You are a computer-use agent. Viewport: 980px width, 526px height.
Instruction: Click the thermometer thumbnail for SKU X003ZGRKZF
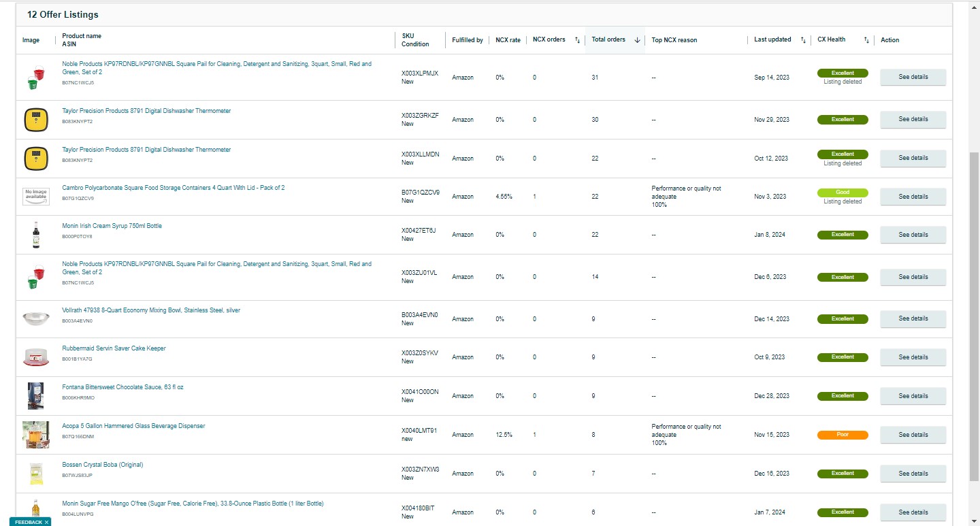pos(35,120)
